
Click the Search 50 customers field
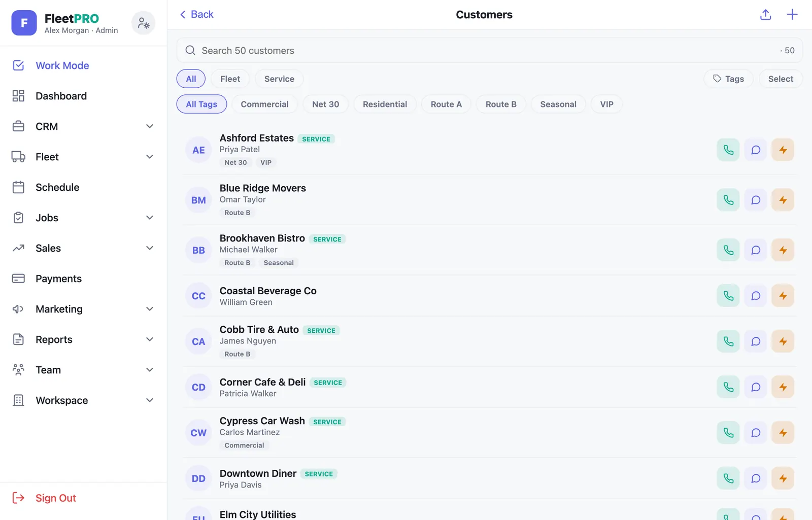pyautogui.click(x=489, y=50)
